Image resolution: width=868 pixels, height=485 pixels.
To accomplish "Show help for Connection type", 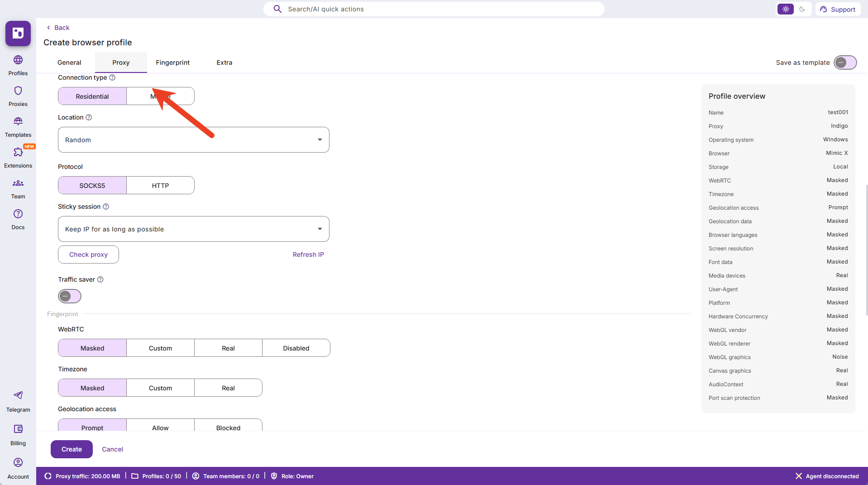I will pyautogui.click(x=112, y=77).
